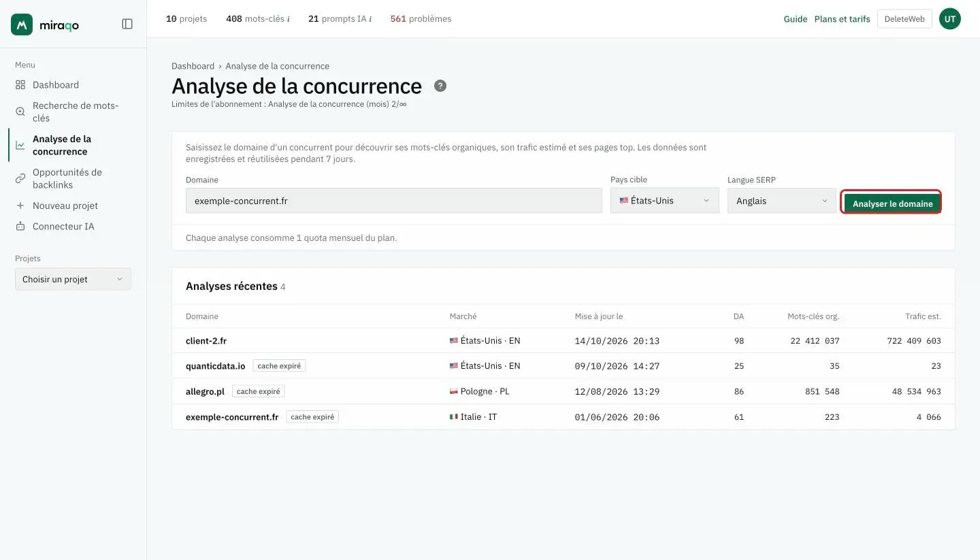980x560 pixels.
Task: Click Dashboard in the breadcrumb
Action: point(193,66)
